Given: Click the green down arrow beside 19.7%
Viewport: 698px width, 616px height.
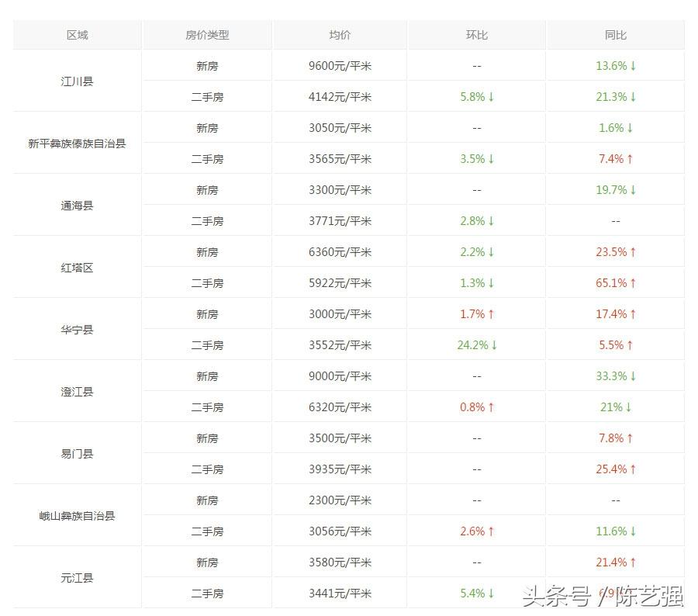Looking at the screenshot, I should click(633, 190).
